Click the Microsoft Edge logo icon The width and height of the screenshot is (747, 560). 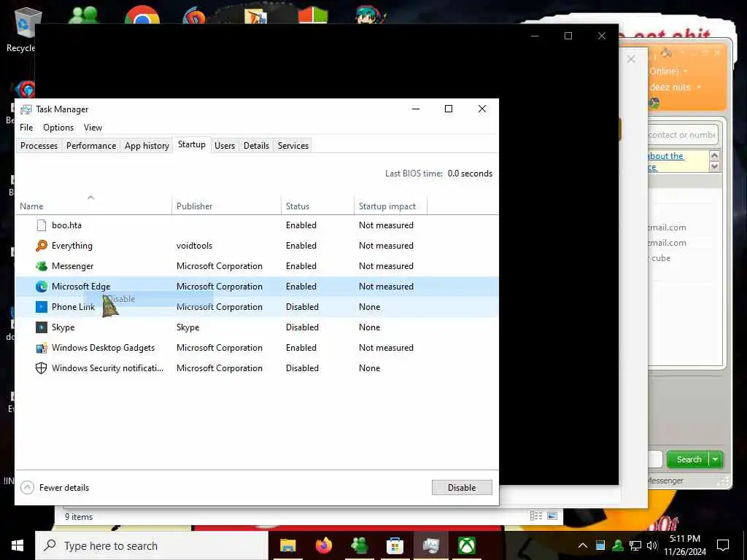42,287
